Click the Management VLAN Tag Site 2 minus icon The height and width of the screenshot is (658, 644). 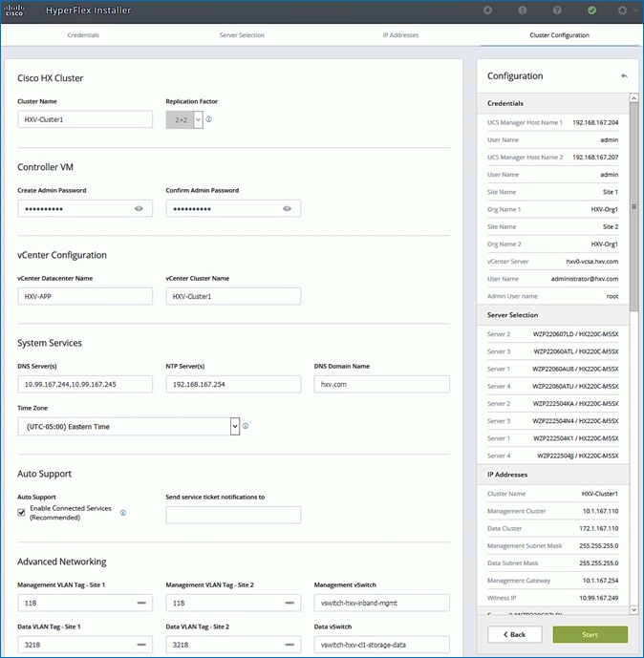[290, 603]
